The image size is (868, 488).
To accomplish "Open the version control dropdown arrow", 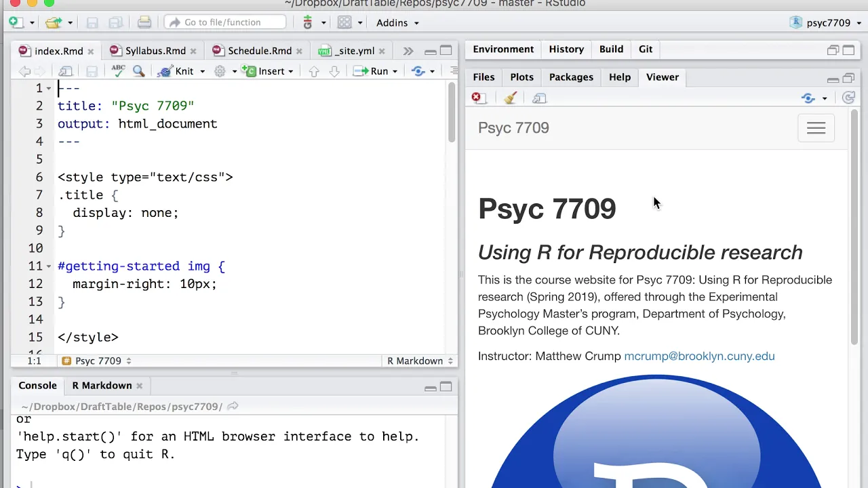I will [x=323, y=23].
